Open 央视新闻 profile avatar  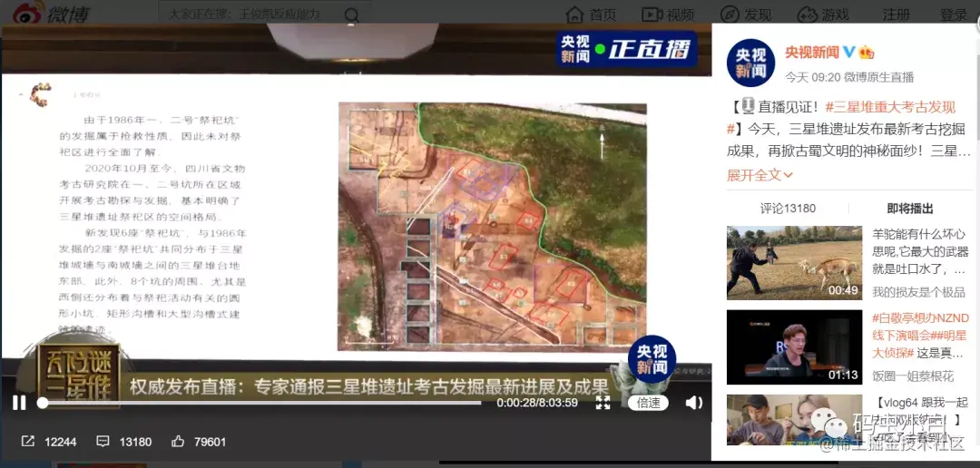[x=750, y=63]
